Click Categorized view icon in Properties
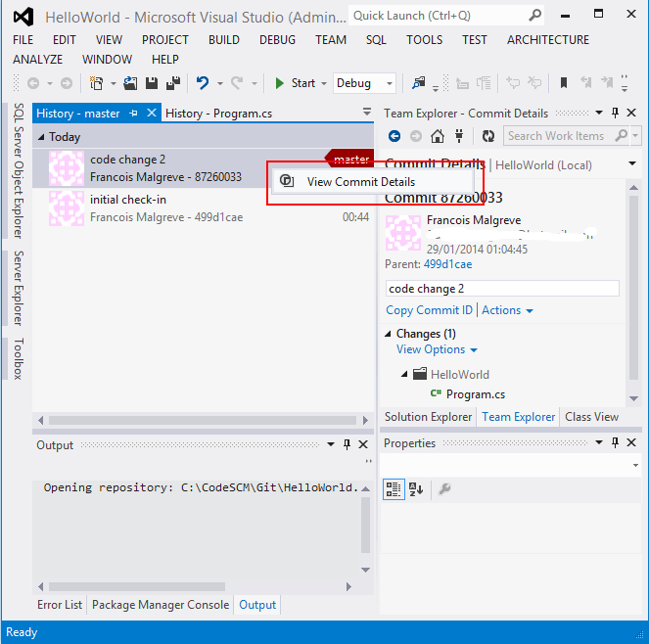The image size is (649, 644). [394, 489]
